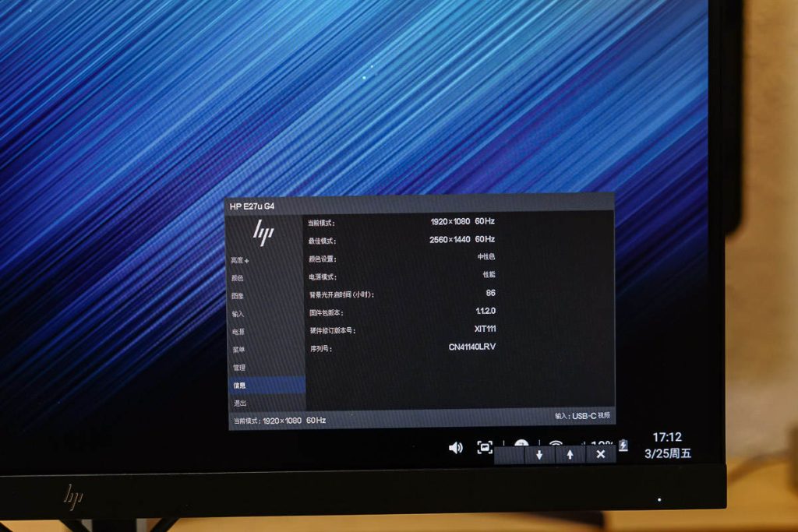Viewport: 798px width, 532px height.
Task: Click the OSD down arrow button
Action: pyautogui.click(x=539, y=455)
